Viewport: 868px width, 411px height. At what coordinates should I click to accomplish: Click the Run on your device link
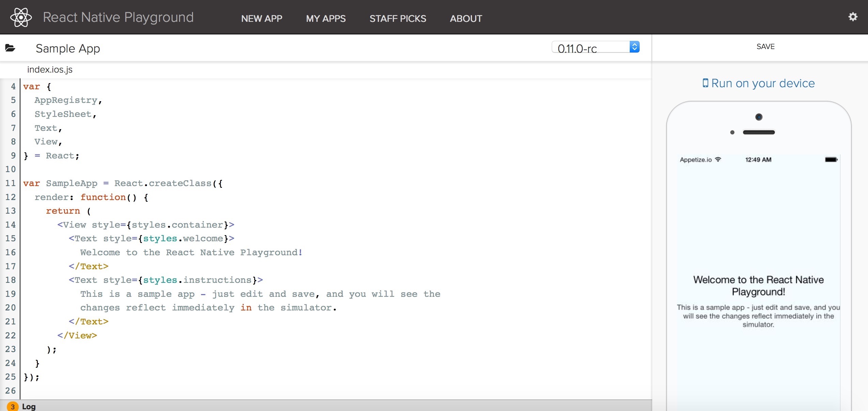point(759,83)
